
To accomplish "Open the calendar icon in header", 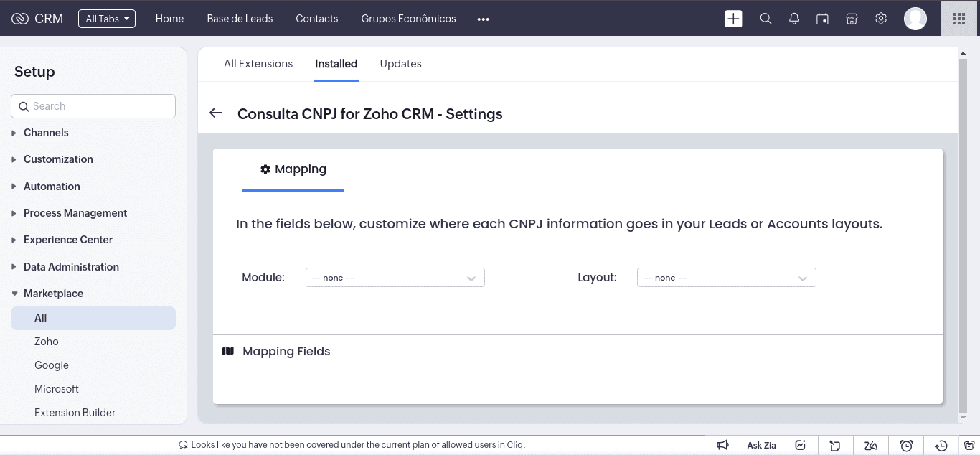I will point(823,19).
